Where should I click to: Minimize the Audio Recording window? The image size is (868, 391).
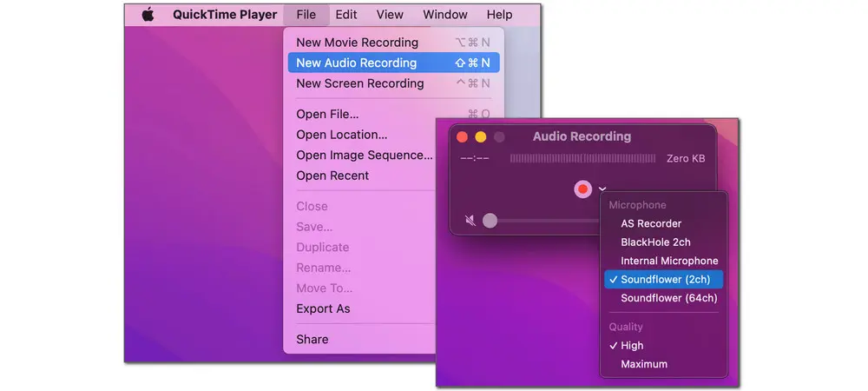click(x=481, y=136)
